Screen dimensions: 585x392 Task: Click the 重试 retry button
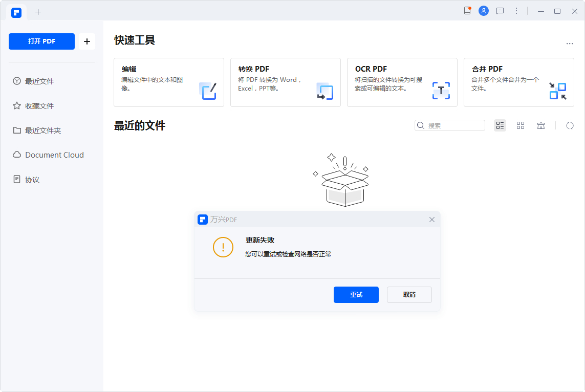tap(356, 295)
